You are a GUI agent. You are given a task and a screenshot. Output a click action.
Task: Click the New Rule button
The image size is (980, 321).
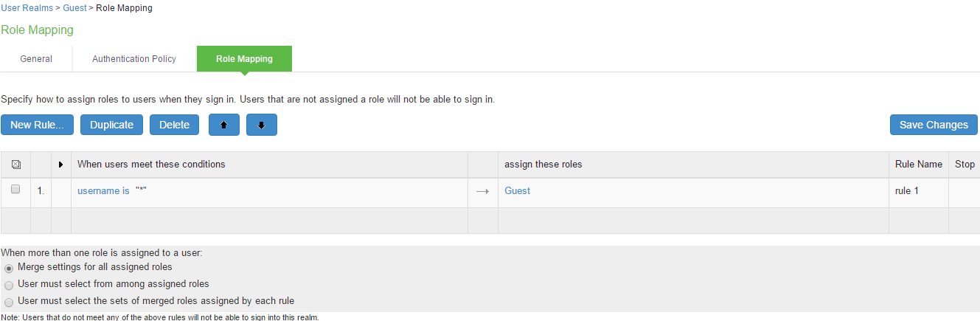click(37, 125)
